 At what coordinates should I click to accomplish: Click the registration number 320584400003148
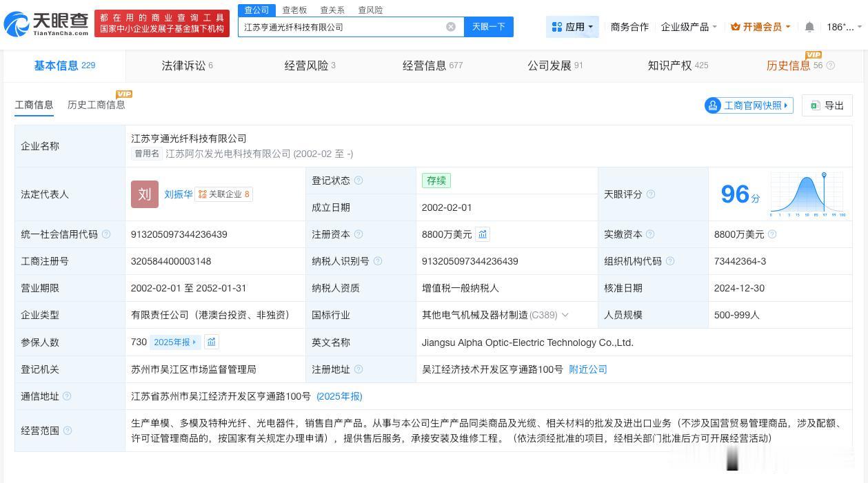pos(171,261)
